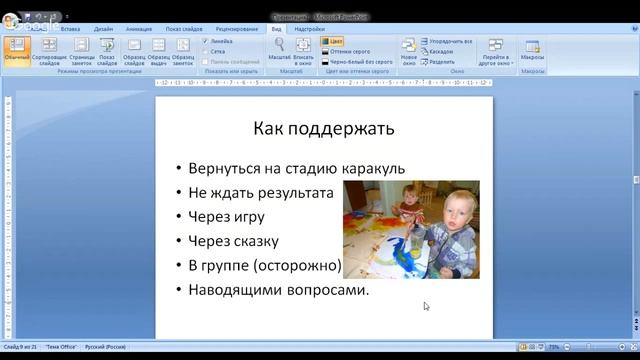Click bullet Через сказку

coord(233,241)
